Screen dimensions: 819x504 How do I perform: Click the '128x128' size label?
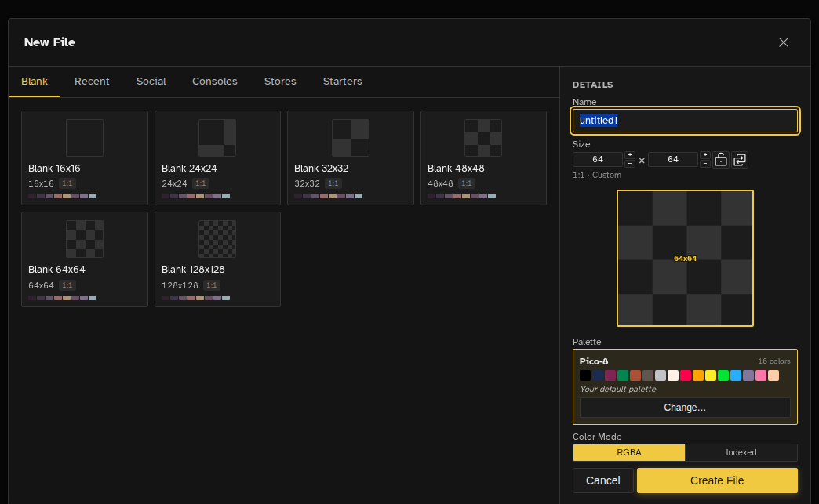point(180,285)
